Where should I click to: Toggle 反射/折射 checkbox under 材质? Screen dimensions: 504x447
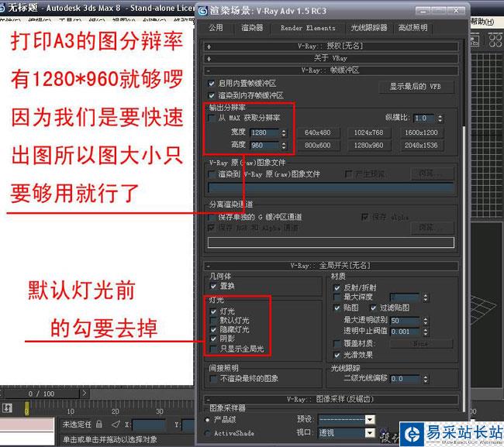pyautogui.click(x=337, y=287)
